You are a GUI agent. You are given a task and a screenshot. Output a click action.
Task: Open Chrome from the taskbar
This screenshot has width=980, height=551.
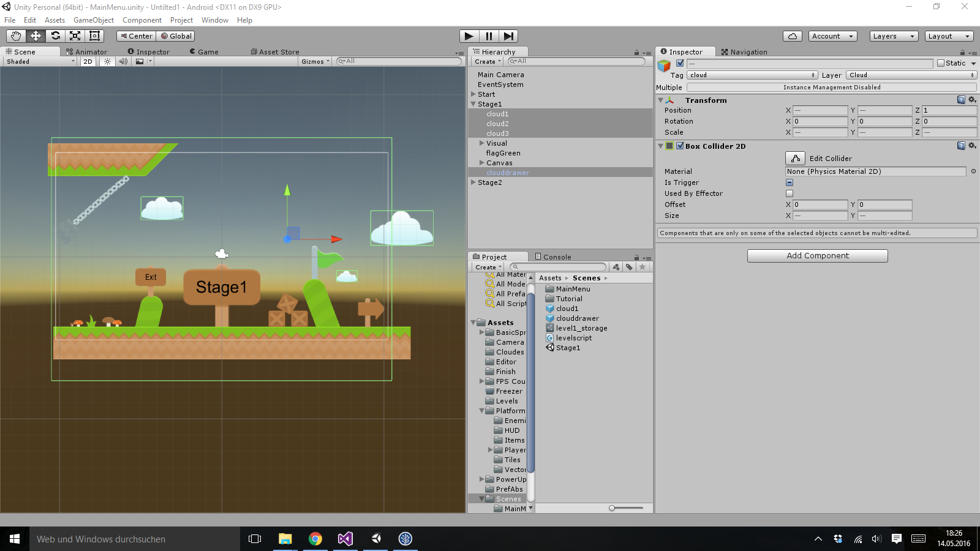point(315,539)
